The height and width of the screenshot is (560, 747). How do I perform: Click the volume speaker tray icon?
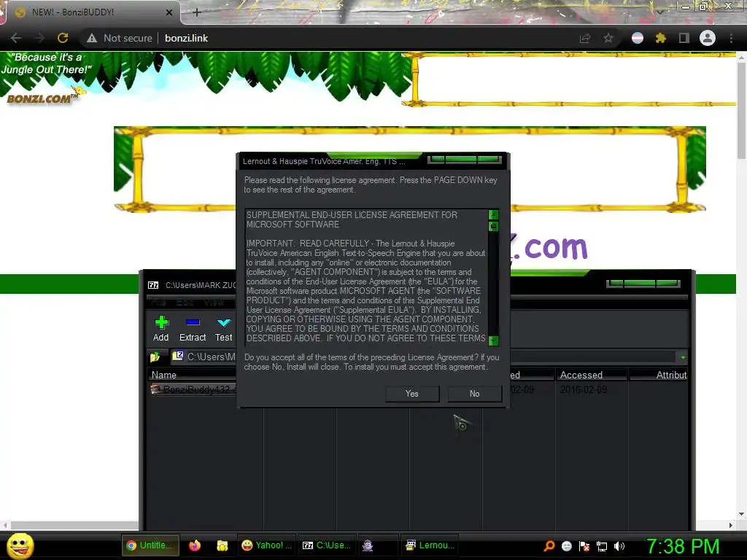[x=619, y=546]
